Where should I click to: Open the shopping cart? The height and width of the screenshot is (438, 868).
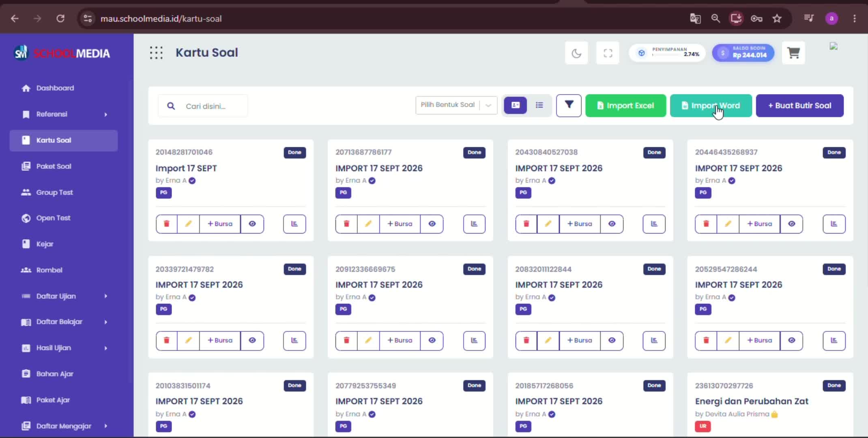point(793,53)
